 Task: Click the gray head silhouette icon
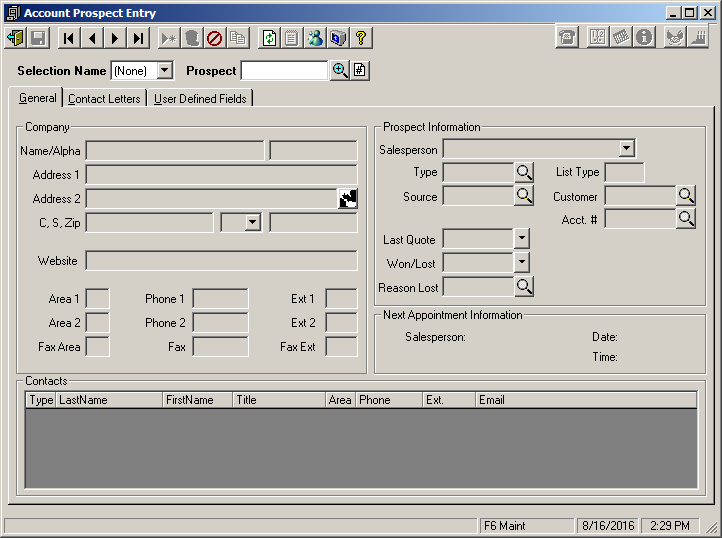pos(192,38)
